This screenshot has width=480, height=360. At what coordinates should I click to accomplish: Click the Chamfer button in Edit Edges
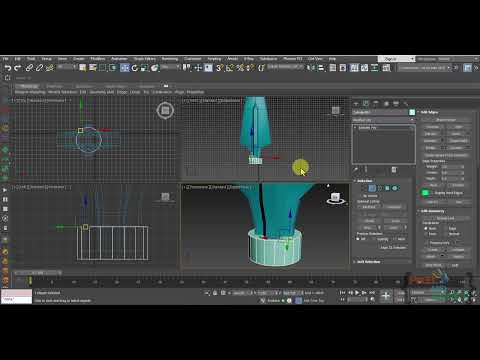[x=430, y=141]
